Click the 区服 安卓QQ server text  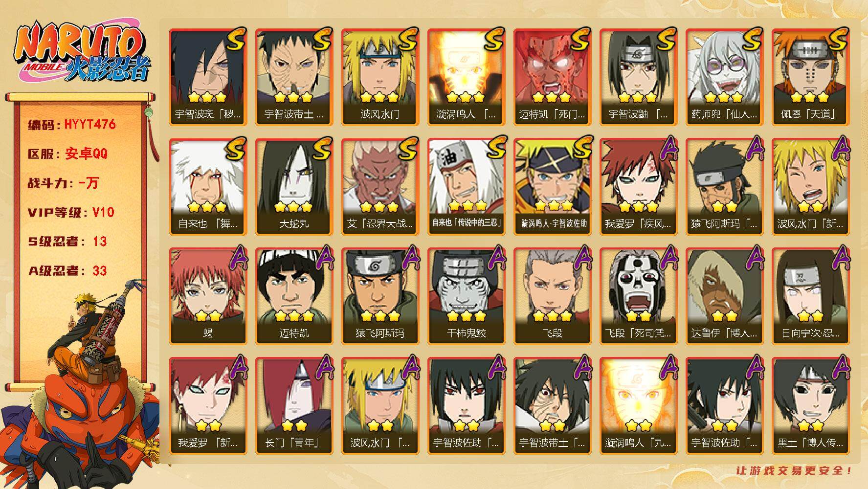(x=67, y=154)
